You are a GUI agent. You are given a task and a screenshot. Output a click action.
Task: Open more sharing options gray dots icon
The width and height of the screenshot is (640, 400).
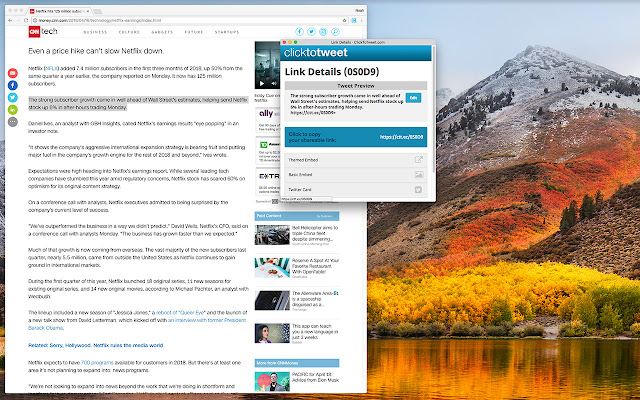point(13,122)
